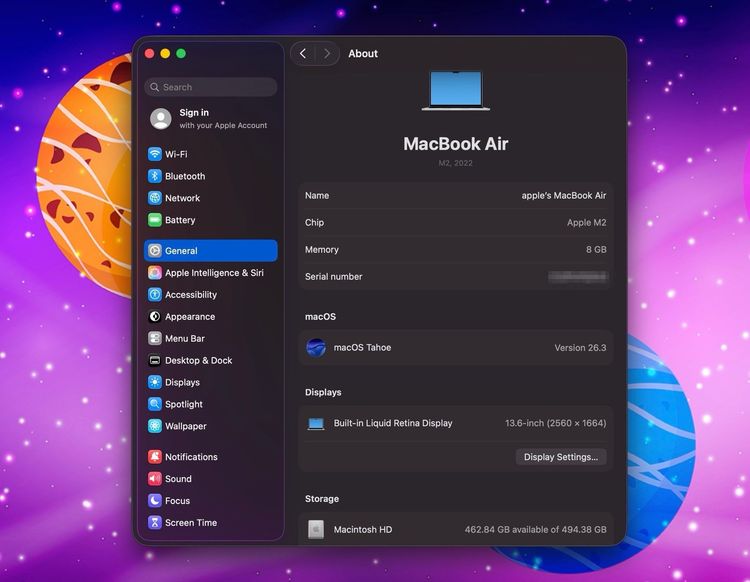
Task: Click the Apple Account avatar icon
Action: click(x=161, y=119)
